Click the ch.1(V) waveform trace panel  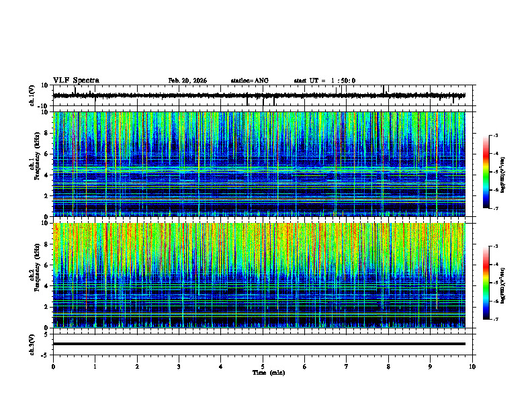click(264, 95)
